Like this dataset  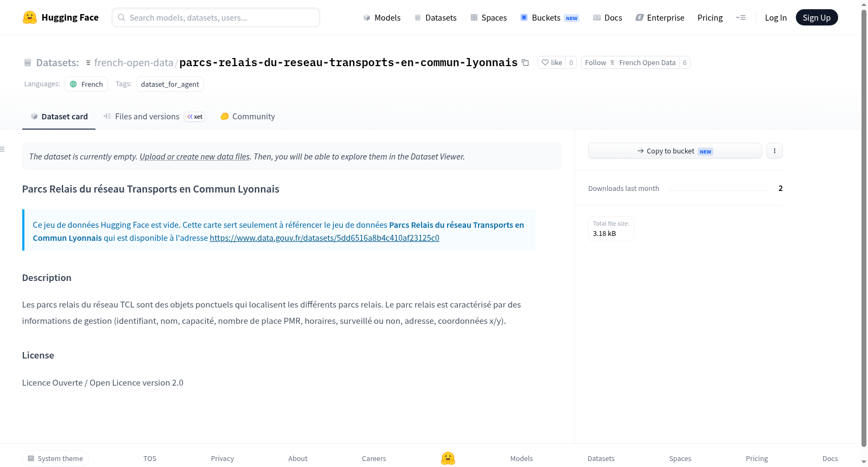coord(552,62)
